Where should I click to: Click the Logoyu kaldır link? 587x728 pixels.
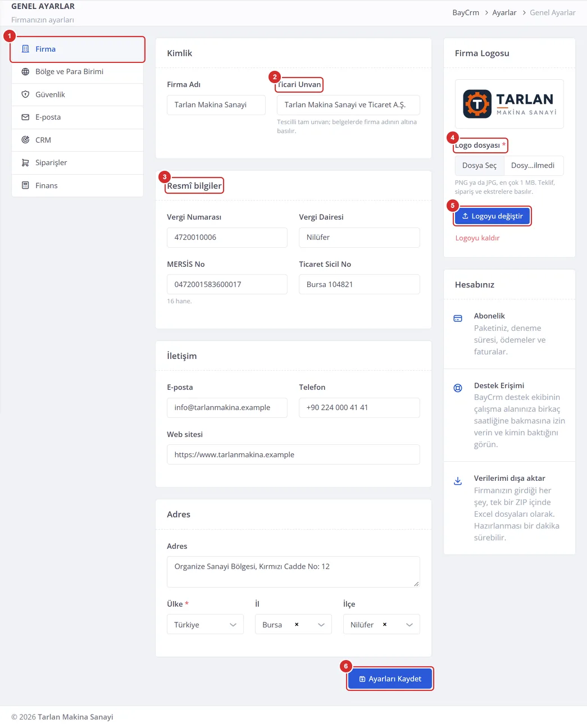click(x=477, y=238)
